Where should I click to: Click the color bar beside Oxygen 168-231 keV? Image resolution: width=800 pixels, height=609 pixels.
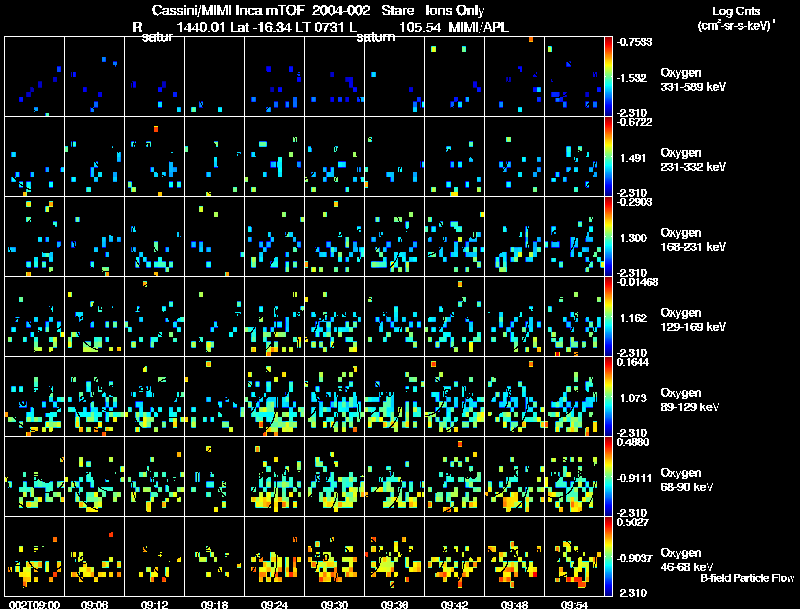pos(608,237)
